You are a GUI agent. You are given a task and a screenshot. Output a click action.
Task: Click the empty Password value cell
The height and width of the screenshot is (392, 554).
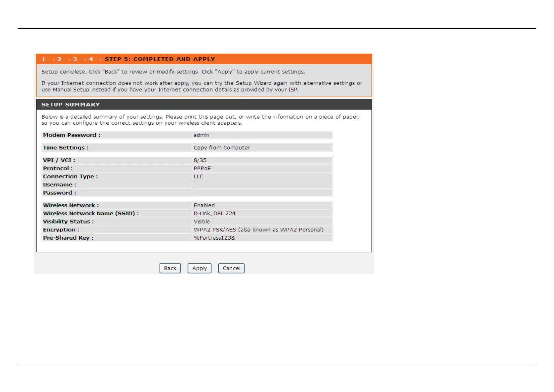(262, 193)
